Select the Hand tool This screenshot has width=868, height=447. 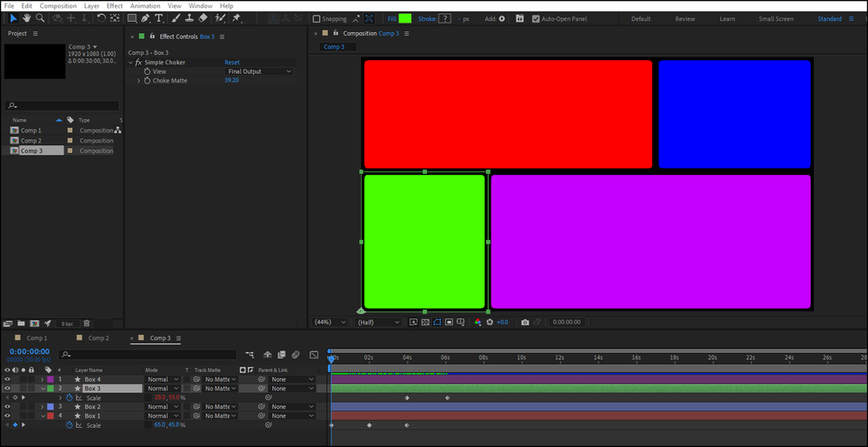(26, 18)
